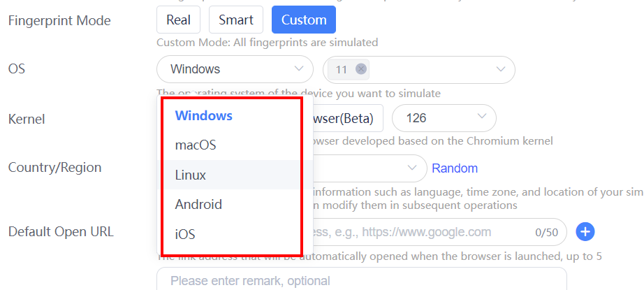This screenshot has width=644, height=290.
Task: Open kernel version 126 dropdown
Action: 444,118
